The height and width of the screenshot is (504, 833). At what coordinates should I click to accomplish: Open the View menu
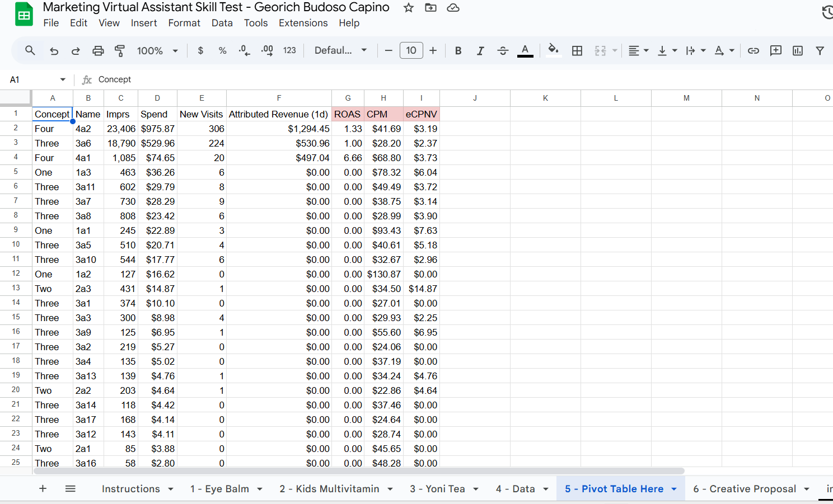point(109,23)
